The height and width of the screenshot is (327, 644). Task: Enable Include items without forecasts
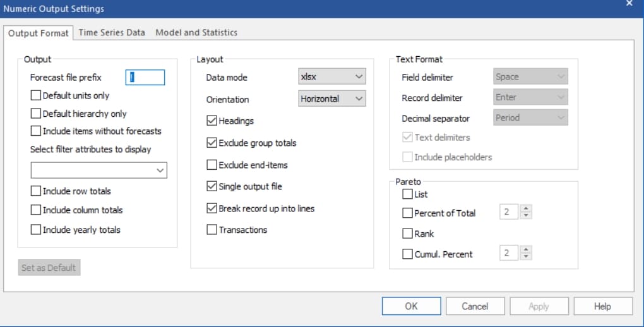coord(36,131)
